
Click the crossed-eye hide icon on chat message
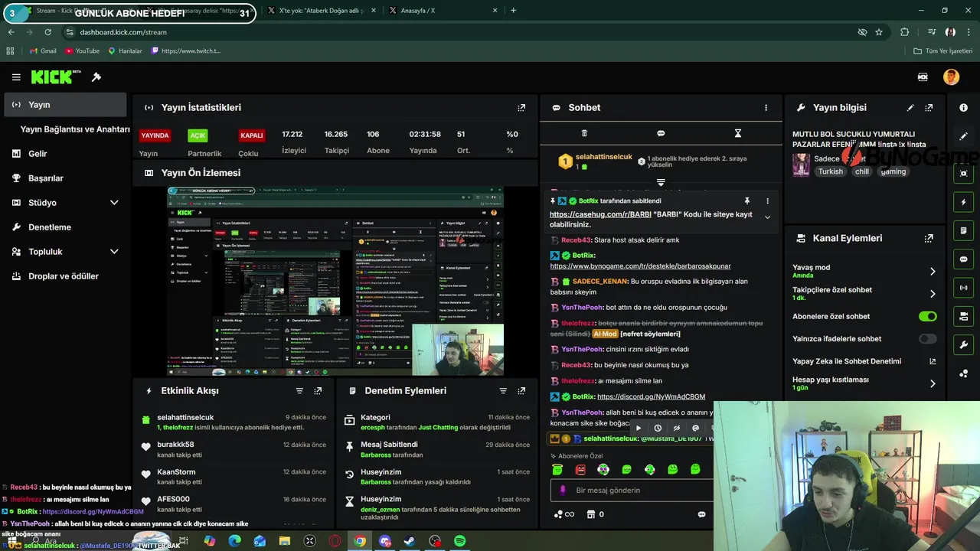tap(676, 429)
